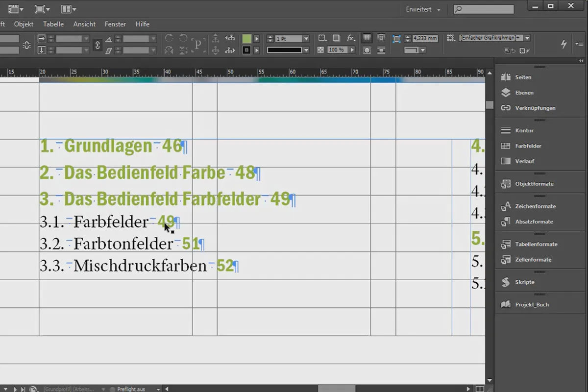
Task: Open the Fenster menu
Action: coord(115,24)
